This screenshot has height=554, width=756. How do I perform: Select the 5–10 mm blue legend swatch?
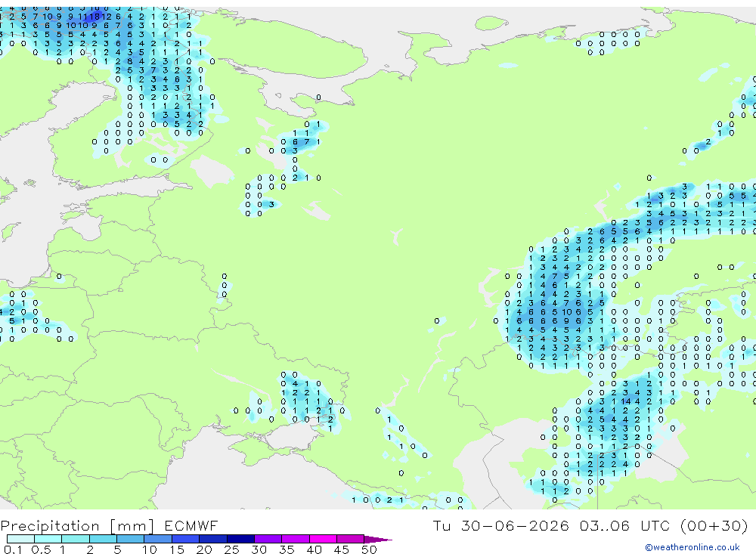coord(131,539)
